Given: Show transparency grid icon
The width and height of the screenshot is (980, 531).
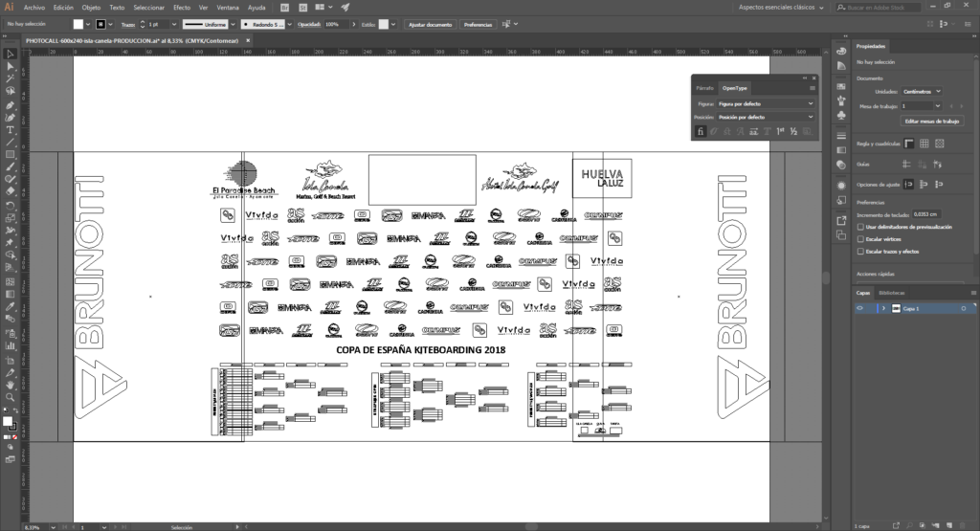Looking at the screenshot, I should (x=940, y=144).
